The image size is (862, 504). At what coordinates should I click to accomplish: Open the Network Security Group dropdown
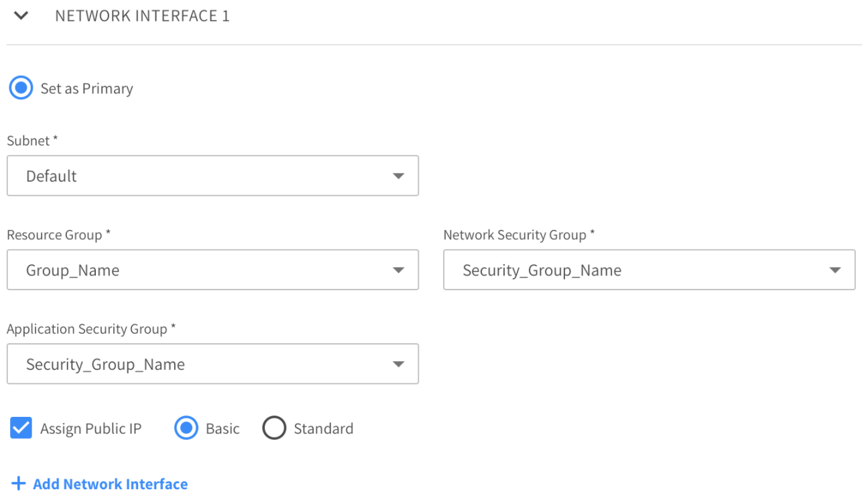tap(637, 270)
